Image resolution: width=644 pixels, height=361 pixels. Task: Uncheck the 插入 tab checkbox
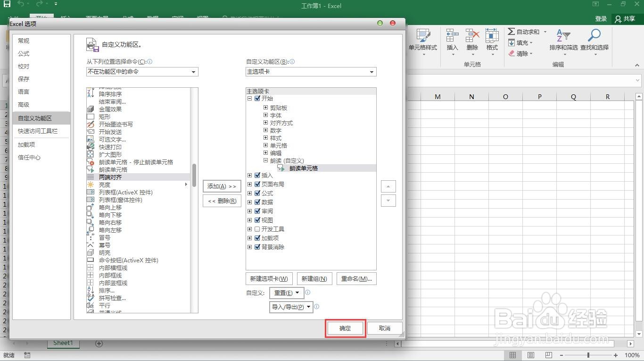257,176
